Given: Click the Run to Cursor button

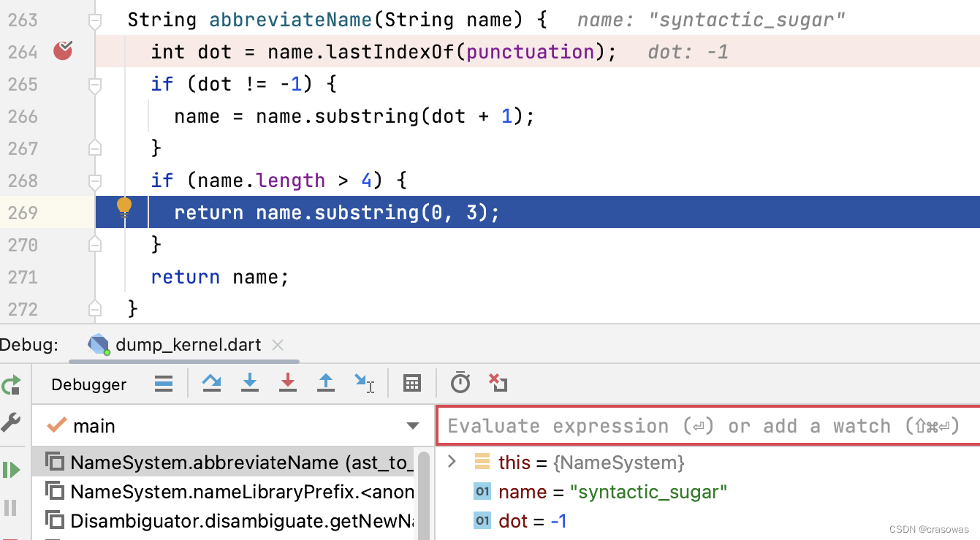Looking at the screenshot, I should (x=364, y=383).
